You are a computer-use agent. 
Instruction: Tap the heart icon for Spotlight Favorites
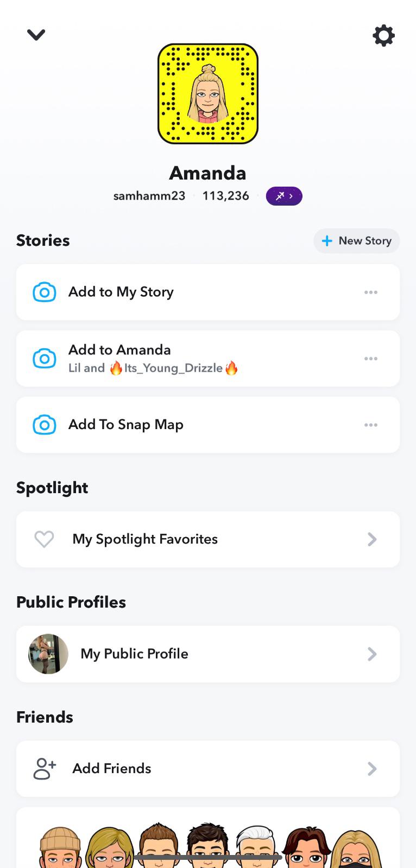(x=44, y=539)
